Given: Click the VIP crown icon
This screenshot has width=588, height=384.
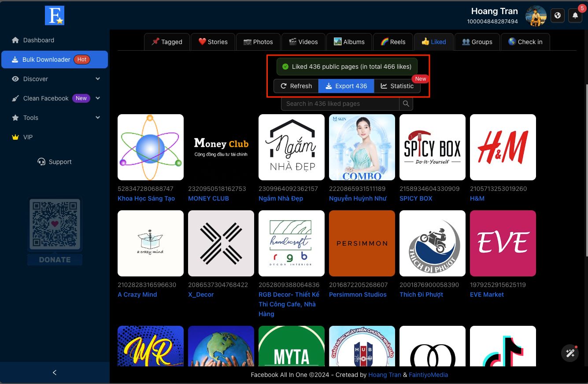Looking at the screenshot, I should point(15,137).
